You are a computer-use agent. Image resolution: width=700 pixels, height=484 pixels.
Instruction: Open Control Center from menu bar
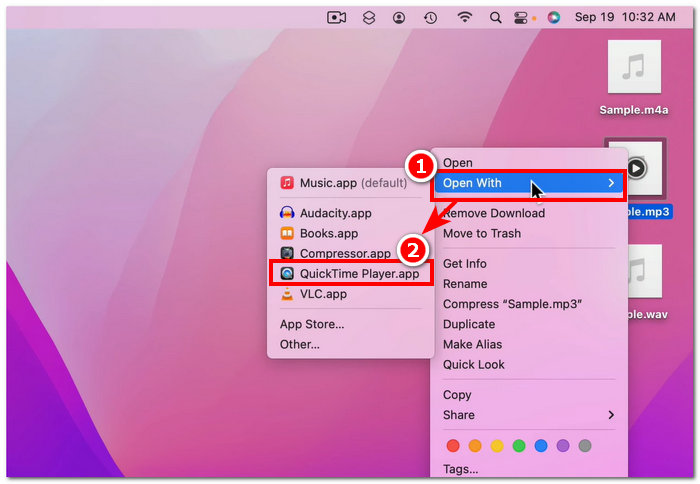(522, 17)
